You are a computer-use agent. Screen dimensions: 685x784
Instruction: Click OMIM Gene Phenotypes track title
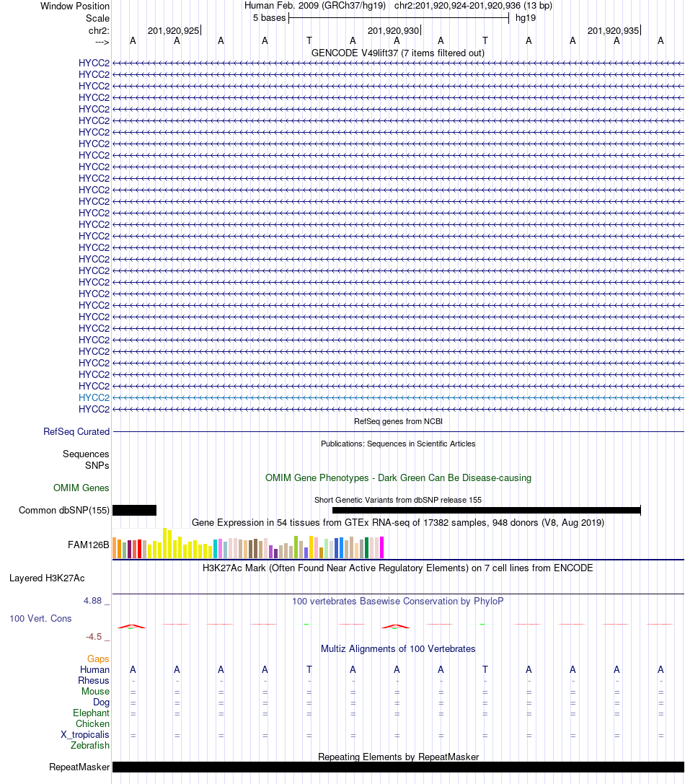[x=398, y=477]
